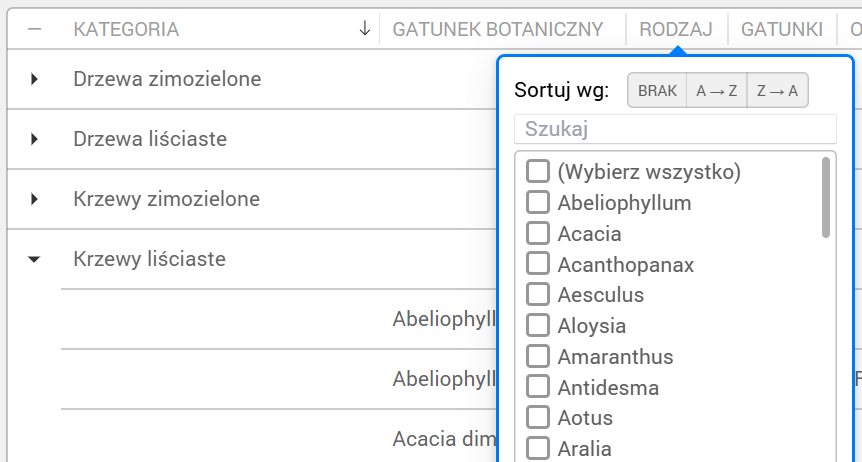Enable the Acanthopanax filter option
This screenshot has height=462, width=862.
click(538, 265)
